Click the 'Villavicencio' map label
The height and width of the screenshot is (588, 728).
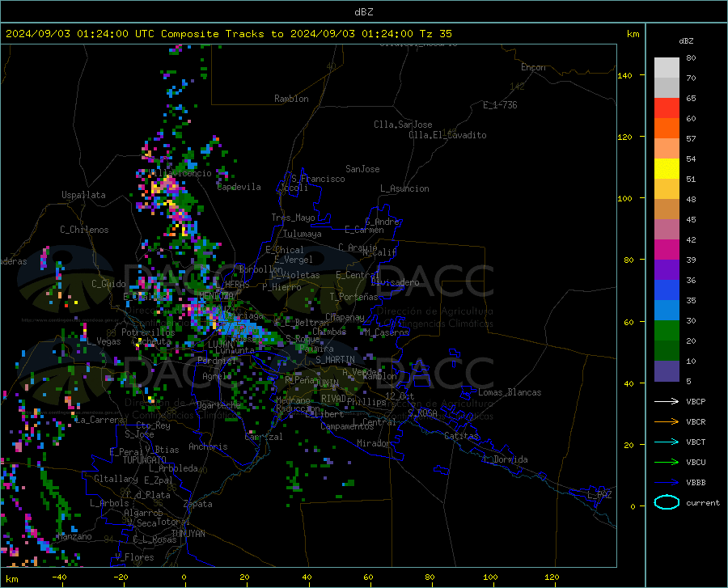click(x=180, y=173)
